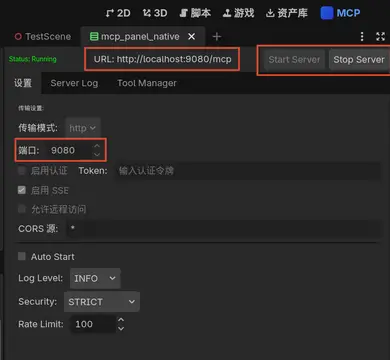The width and height of the screenshot is (390, 360).
Task: Open the scene tabs three-dot menu
Action: coord(362,36)
